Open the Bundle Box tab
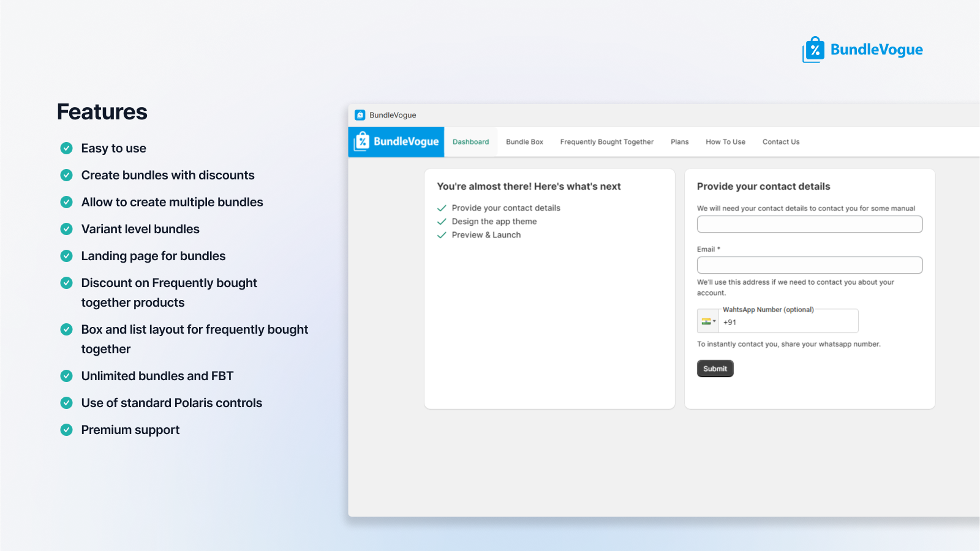 tap(525, 142)
